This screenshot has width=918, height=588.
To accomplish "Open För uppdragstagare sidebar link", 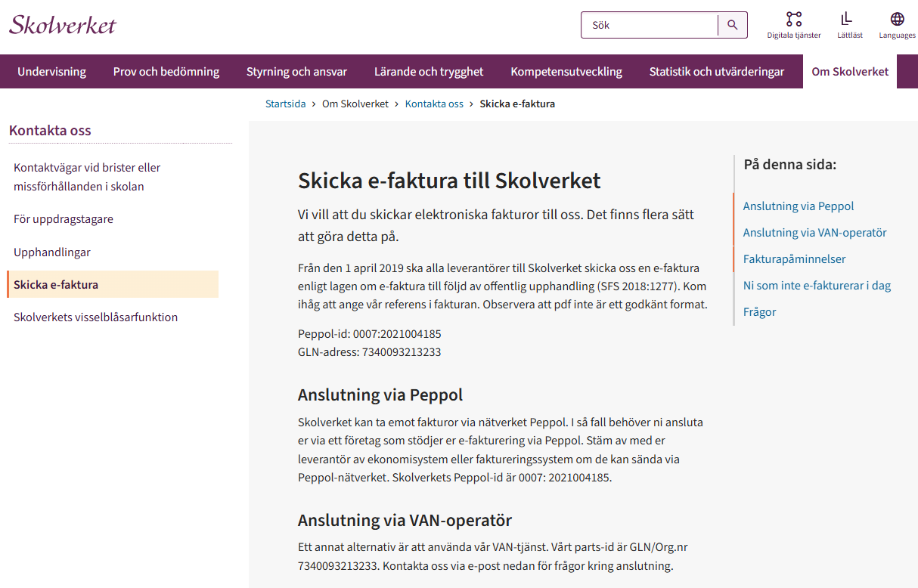I will click(x=64, y=219).
